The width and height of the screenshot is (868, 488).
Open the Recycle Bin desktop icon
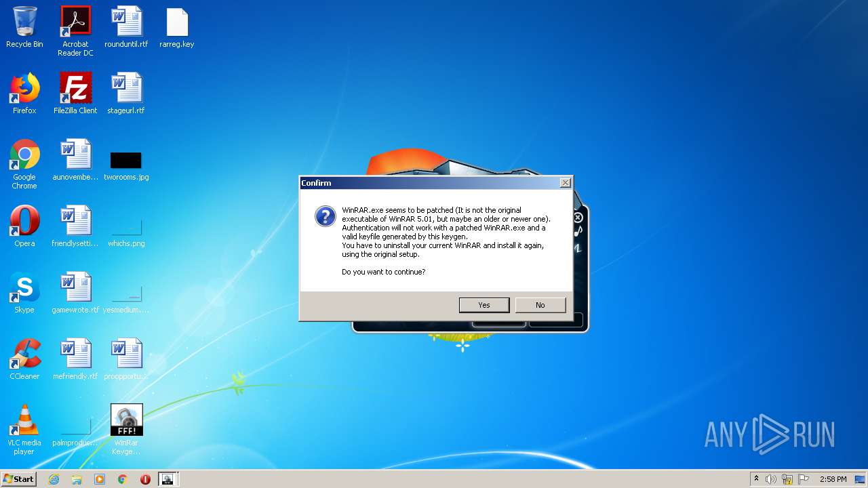(24, 28)
